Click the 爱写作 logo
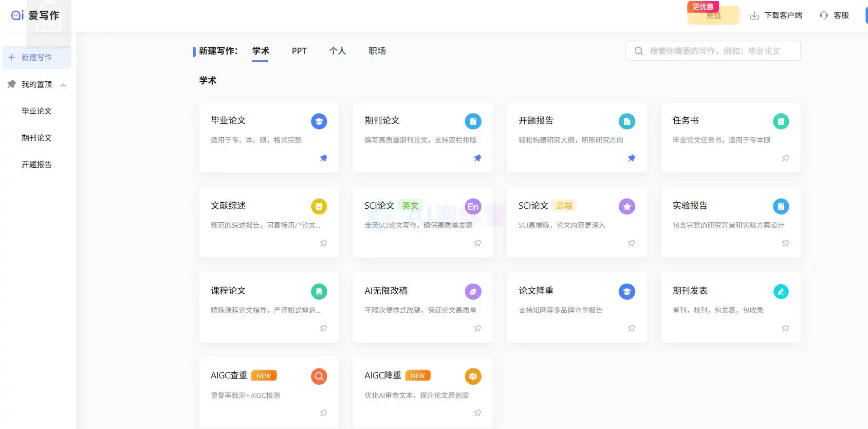Image resolution: width=868 pixels, height=429 pixels. click(35, 16)
